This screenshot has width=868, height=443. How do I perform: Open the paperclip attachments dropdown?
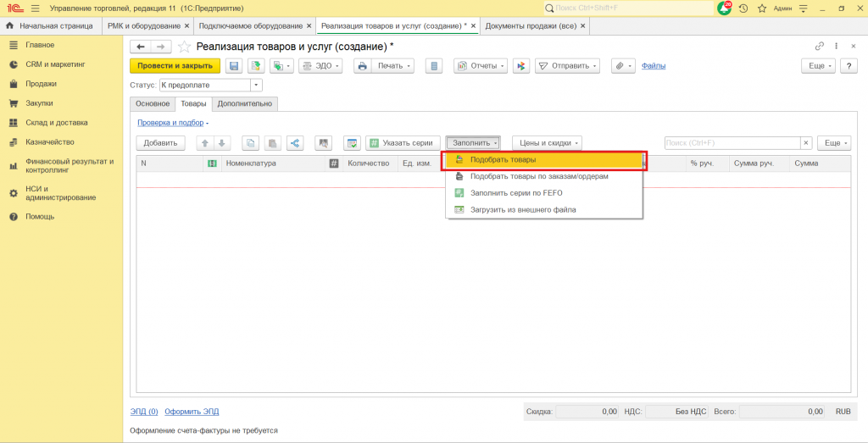(x=624, y=66)
